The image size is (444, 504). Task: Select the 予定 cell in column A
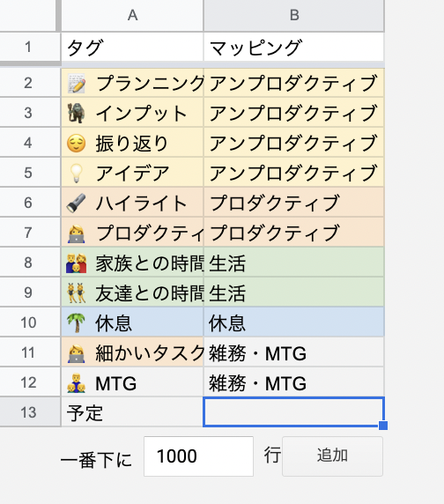tap(132, 412)
